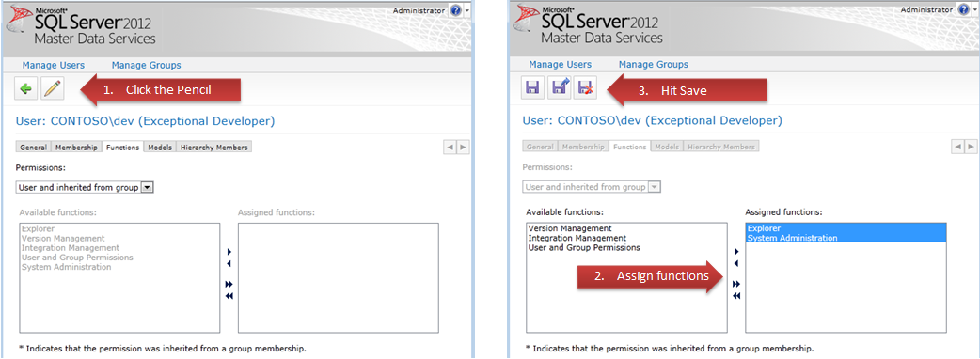This screenshot has height=359, width=980.
Task: Expand help dropdown arrow in left screenshot header
Action: (467, 10)
